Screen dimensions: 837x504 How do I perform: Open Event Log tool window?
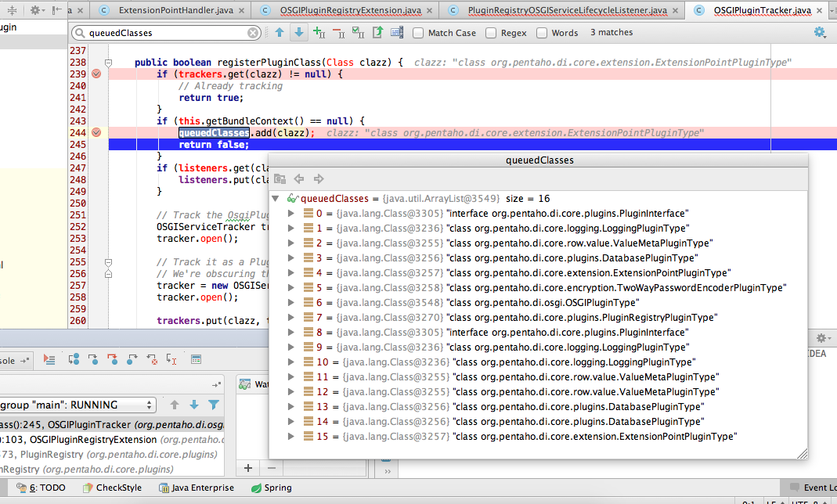click(813, 488)
